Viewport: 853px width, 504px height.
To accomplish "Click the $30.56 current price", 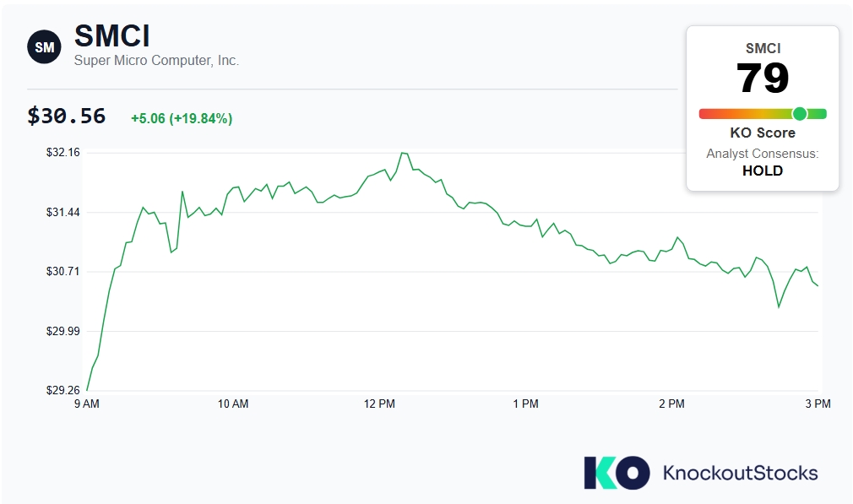I will pyautogui.click(x=67, y=116).
